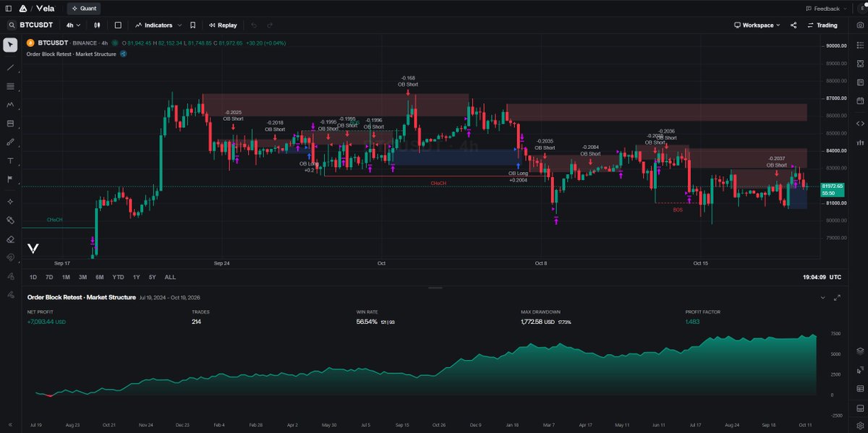Select the brush drawing tool
Screen dimensions: 868x433
[10, 142]
